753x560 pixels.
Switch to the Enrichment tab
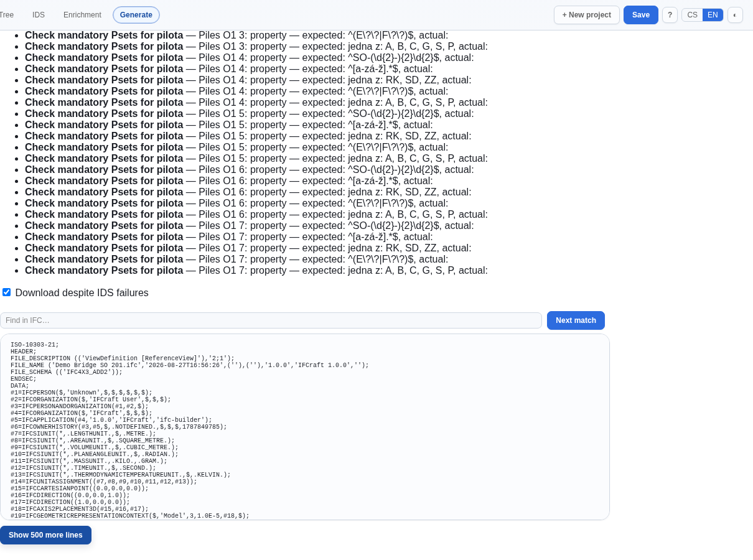82,15
